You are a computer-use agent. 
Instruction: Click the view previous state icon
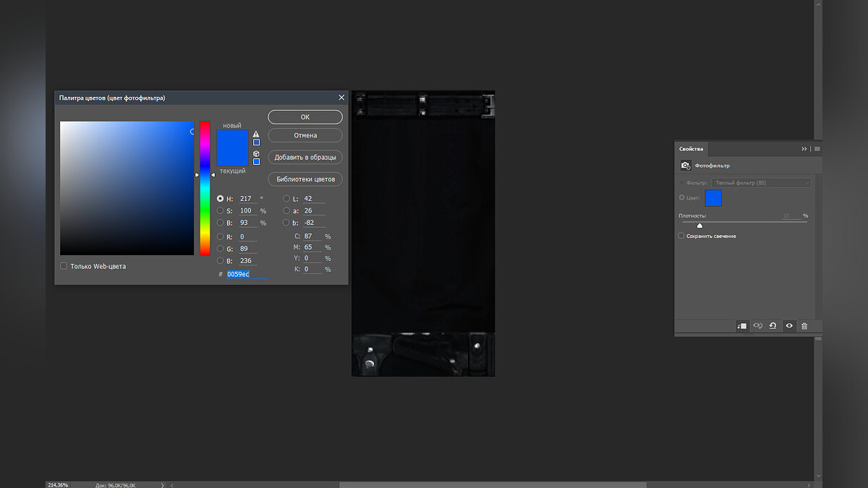[757, 326]
